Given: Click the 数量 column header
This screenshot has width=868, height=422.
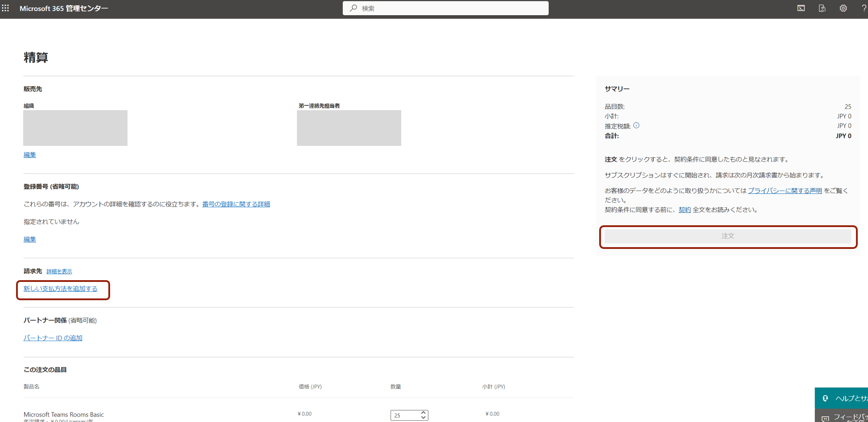Looking at the screenshot, I should click(x=395, y=386).
